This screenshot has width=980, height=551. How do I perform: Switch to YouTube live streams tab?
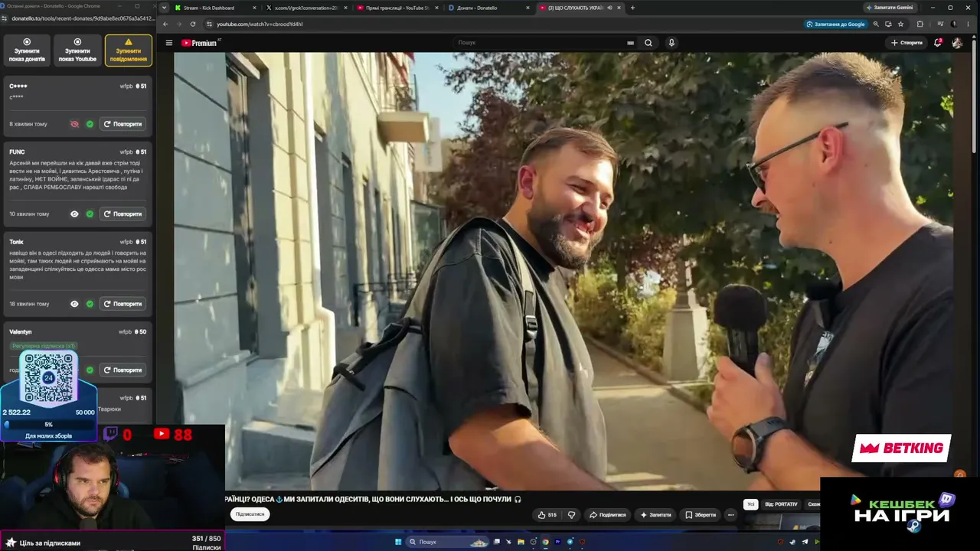point(397,8)
